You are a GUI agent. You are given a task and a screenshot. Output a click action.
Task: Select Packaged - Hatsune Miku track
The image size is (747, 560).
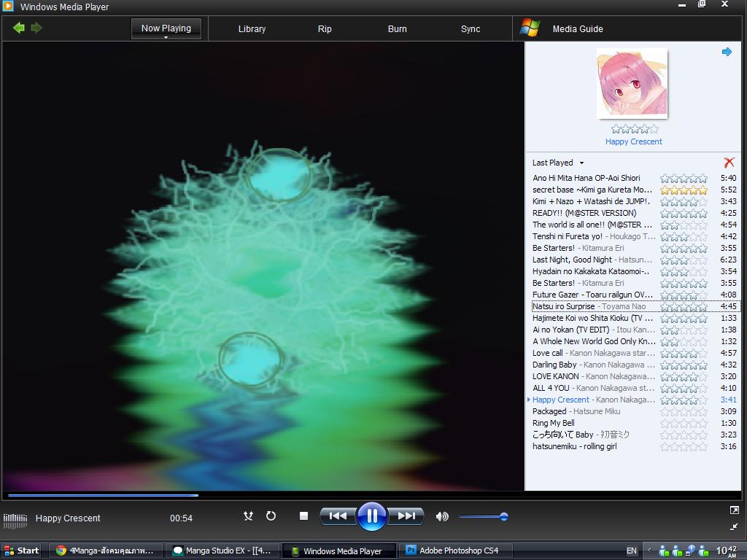click(634, 411)
